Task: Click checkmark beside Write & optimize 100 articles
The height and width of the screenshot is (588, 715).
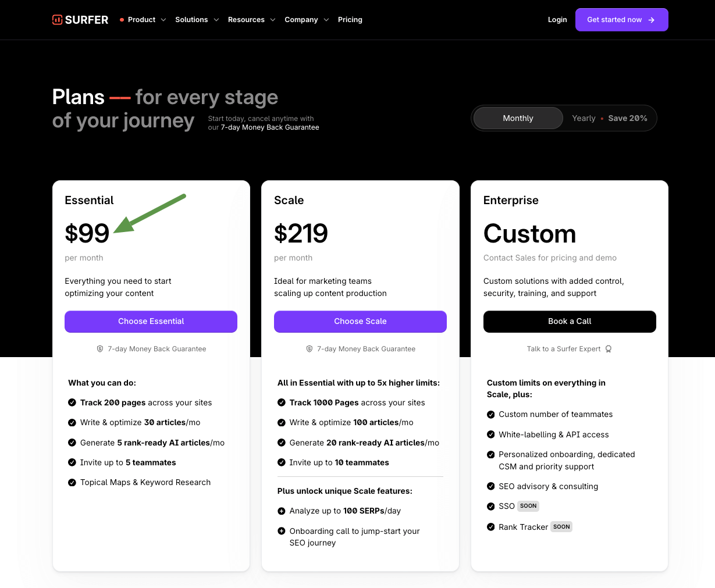Action: (x=282, y=422)
